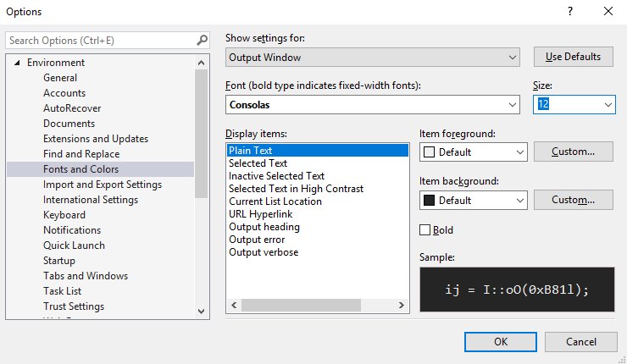
Task: Select Import and Export Settings item
Action: [x=103, y=185]
